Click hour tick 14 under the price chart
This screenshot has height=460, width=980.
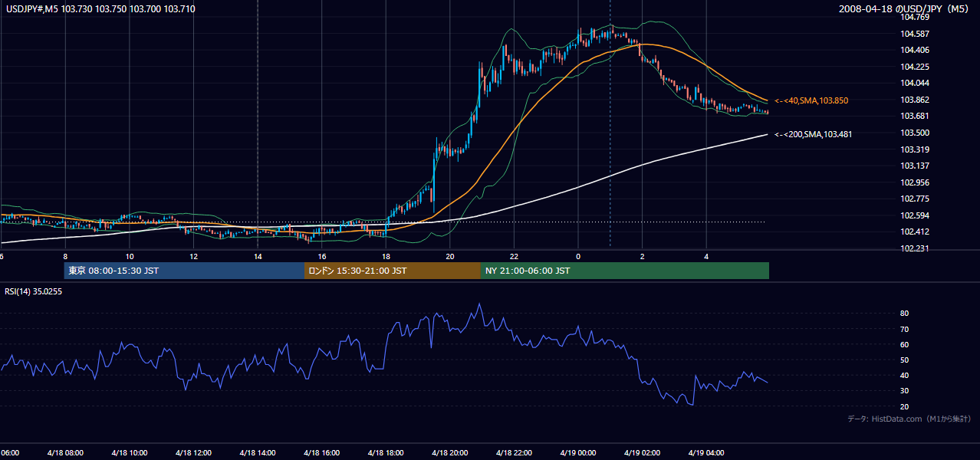pyautogui.click(x=258, y=257)
